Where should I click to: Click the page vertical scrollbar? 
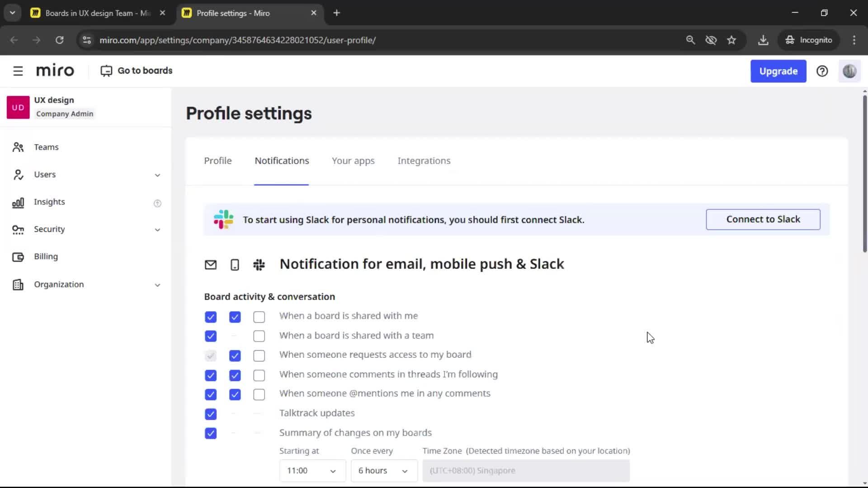(x=864, y=174)
